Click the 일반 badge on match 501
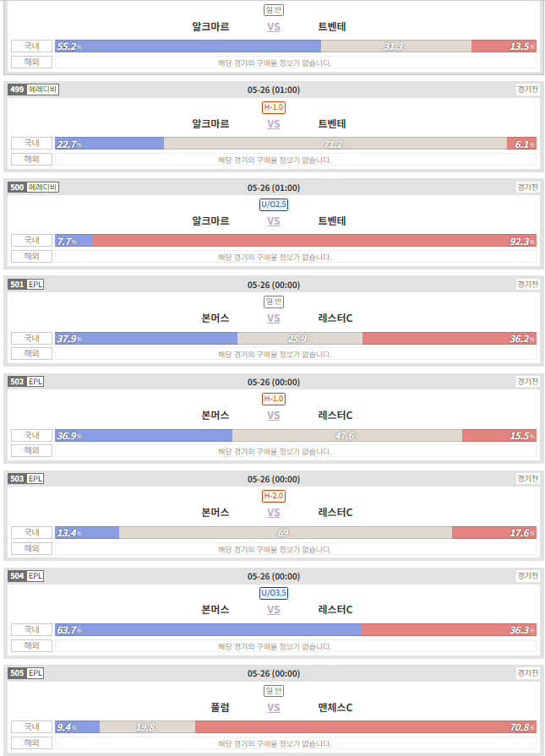The width and height of the screenshot is (545, 756). click(274, 302)
